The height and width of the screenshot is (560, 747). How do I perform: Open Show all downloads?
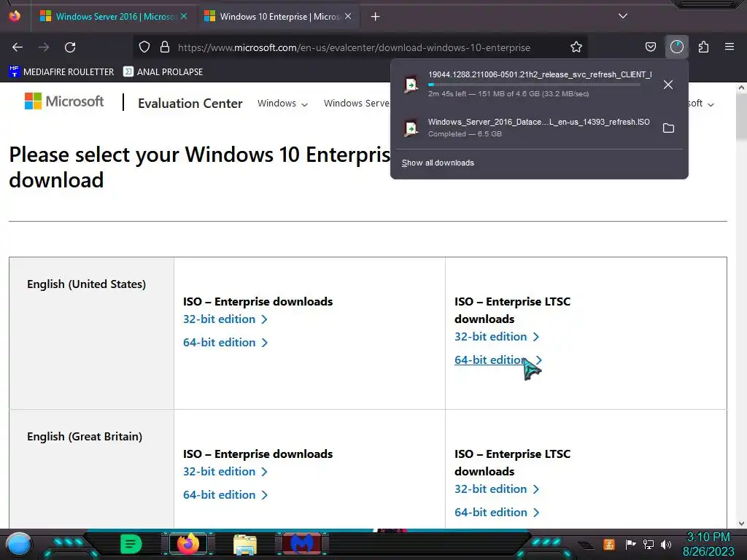click(438, 163)
